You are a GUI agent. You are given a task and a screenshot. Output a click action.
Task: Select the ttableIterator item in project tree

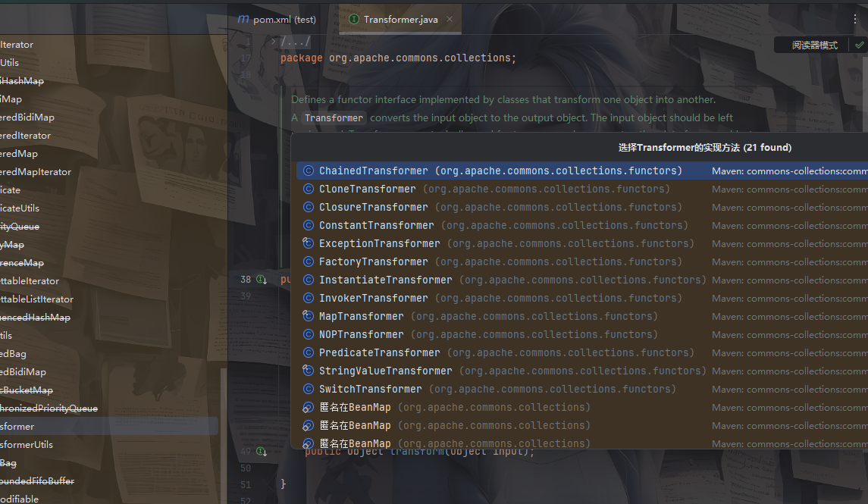(x=30, y=281)
